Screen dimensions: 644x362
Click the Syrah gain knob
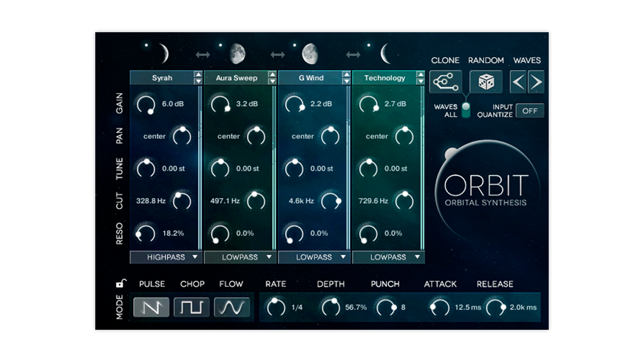tap(146, 104)
